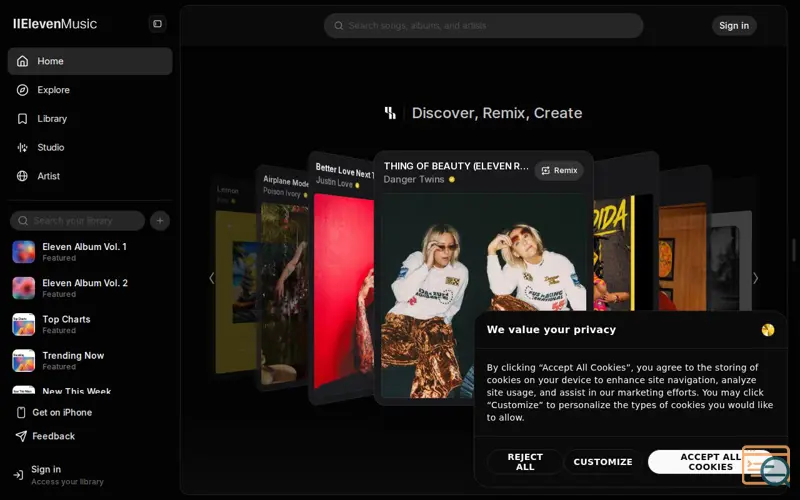The width and height of the screenshot is (800, 500).
Task: Focus the songs, albums, artists search bar
Action: tap(484, 26)
